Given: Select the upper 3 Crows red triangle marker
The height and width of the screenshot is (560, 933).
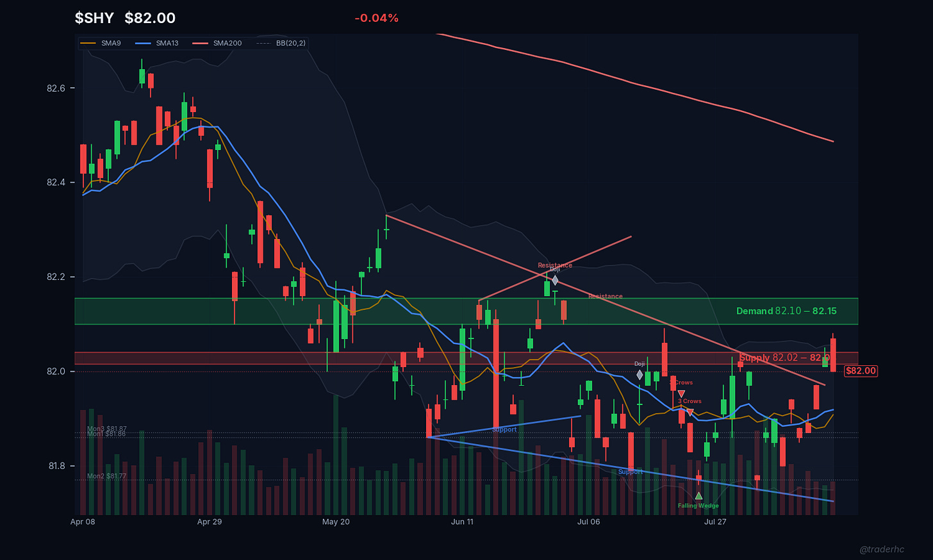Looking at the screenshot, I should click(x=681, y=393).
